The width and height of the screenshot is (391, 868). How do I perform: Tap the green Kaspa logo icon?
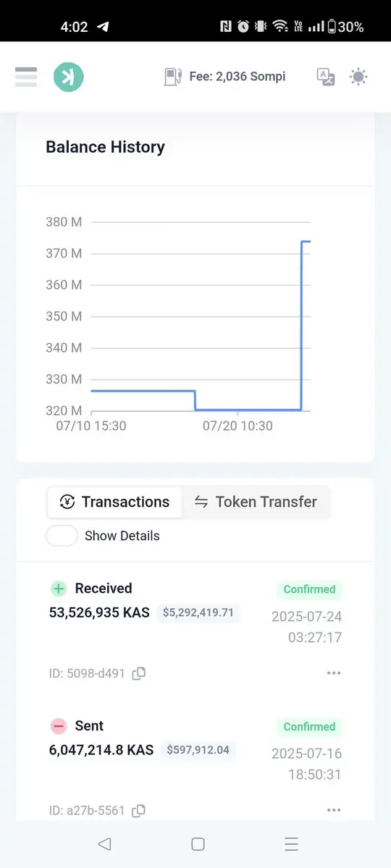(x=69, y=77)
